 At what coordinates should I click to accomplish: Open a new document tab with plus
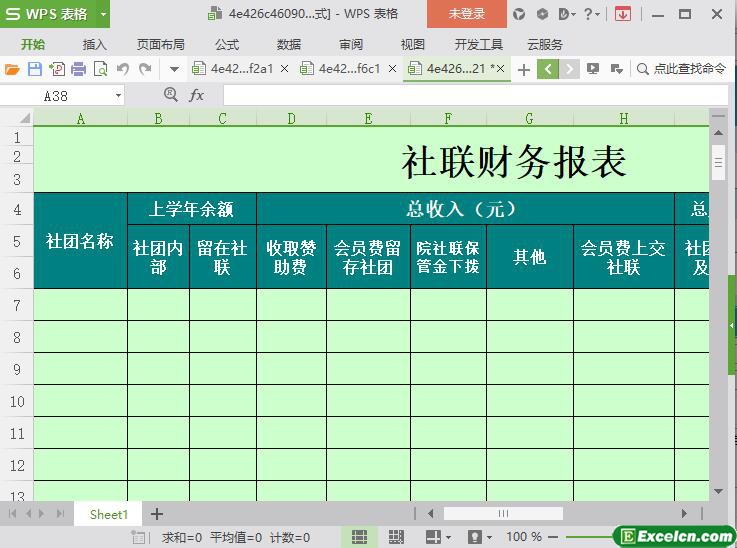coord(523,69)
